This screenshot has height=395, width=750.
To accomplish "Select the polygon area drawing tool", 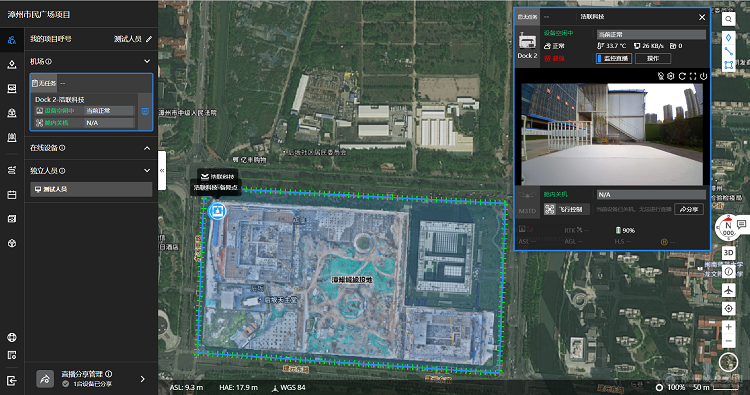I will (728, 65).
